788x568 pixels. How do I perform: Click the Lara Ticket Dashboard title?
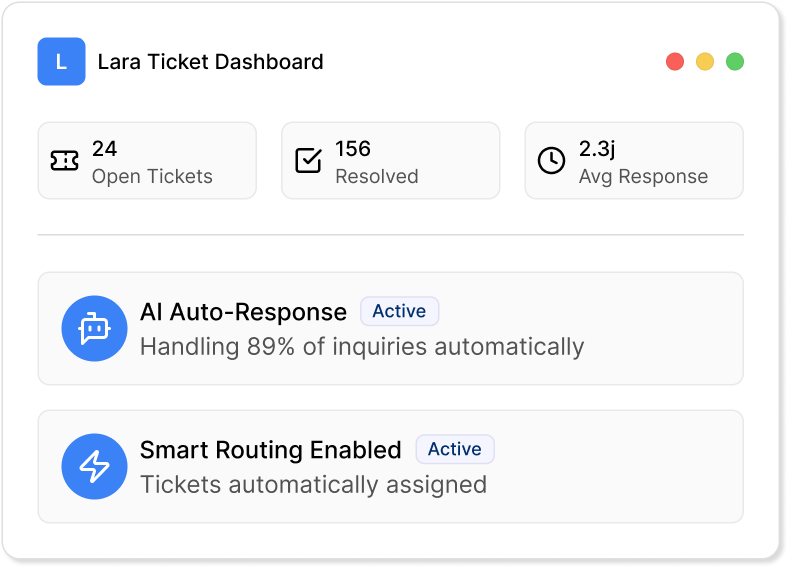[210, 62]
